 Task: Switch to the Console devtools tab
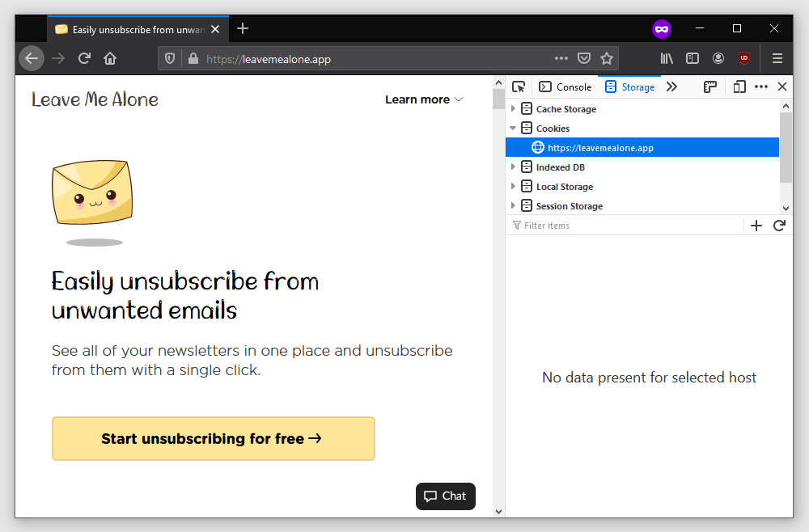[565, 87]
